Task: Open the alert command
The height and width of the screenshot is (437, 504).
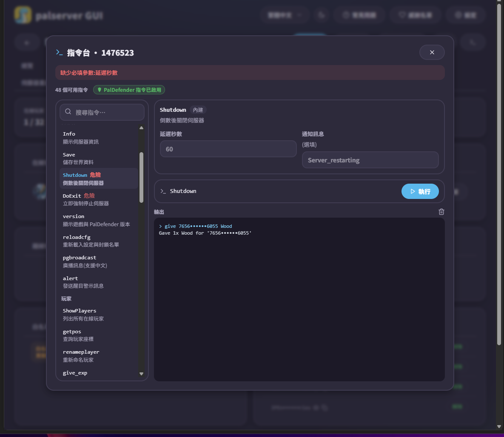Action: pos(99,282)
